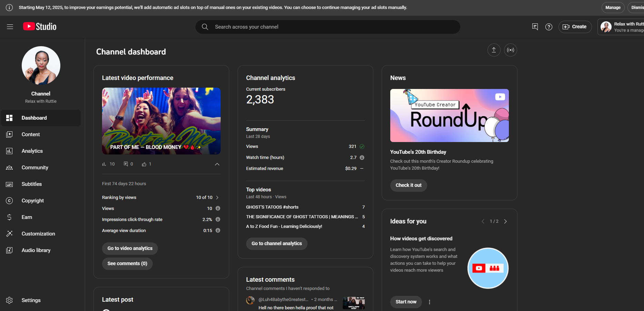Open the hamburger navigation menu
Viewport: 644px width, 311px height.
click(10, 27)
